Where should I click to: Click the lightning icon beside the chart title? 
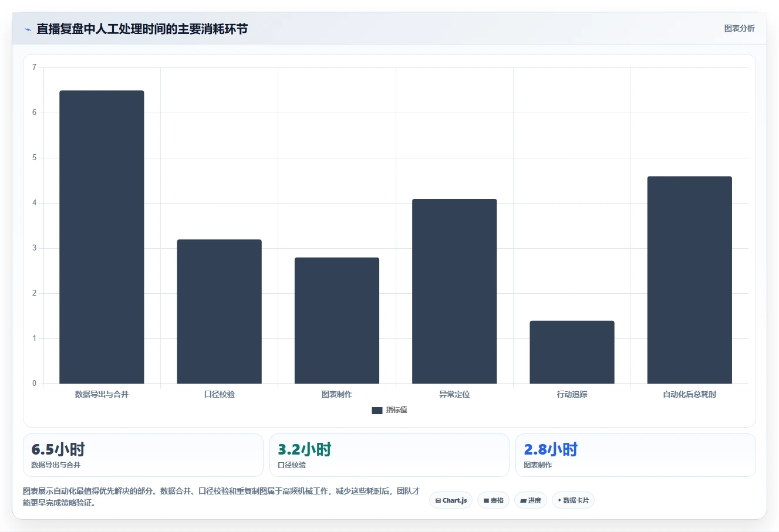28,29
